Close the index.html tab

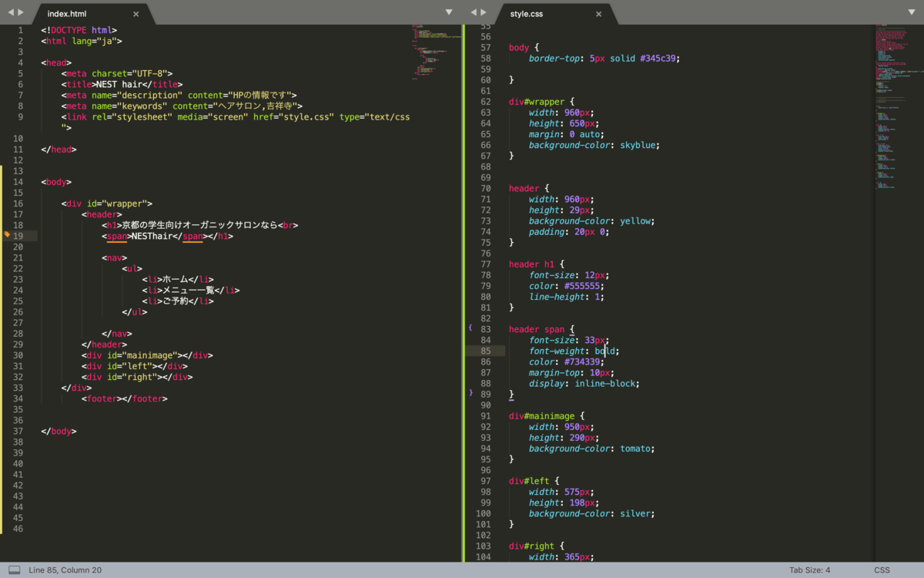pyautogui.click(x=136, y=14)
